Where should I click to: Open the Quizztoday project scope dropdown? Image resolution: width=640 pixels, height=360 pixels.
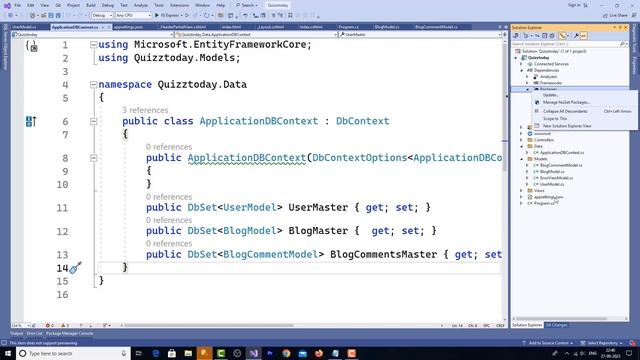click(93, 35)
